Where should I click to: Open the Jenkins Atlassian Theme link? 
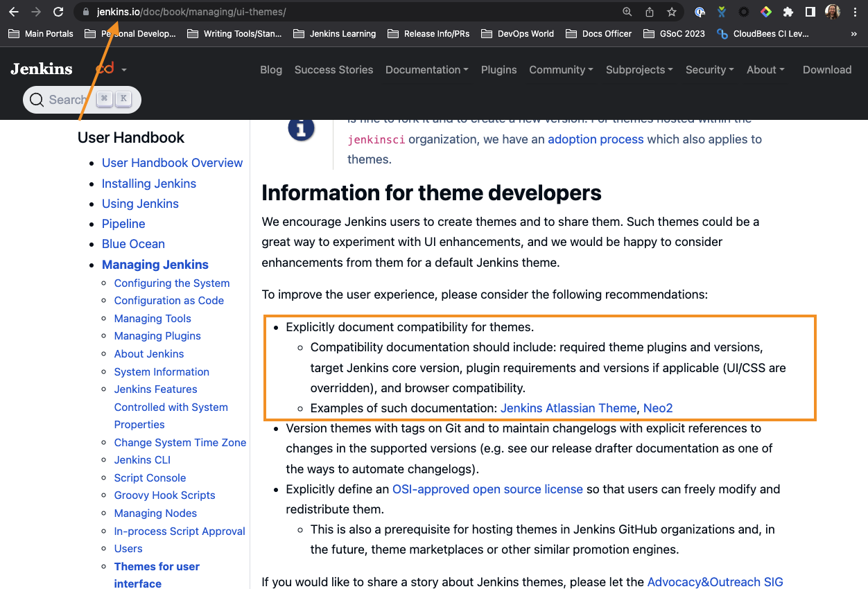point(568,408)
